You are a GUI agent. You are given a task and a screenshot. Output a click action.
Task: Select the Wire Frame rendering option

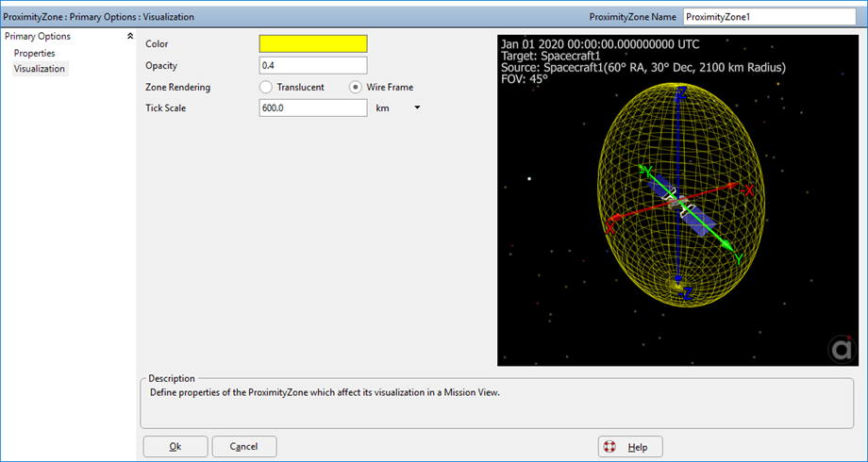point(356,88)
